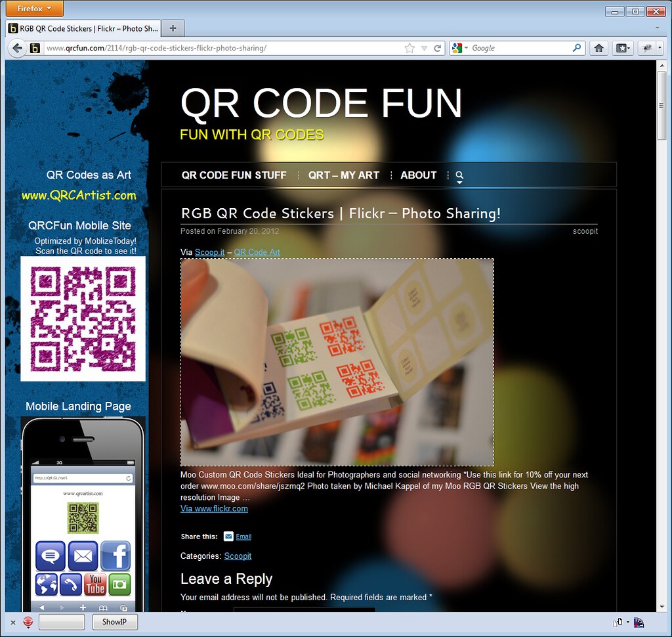Follow the Scoop.it link
The image size is (672, 637).
(209, 252)
